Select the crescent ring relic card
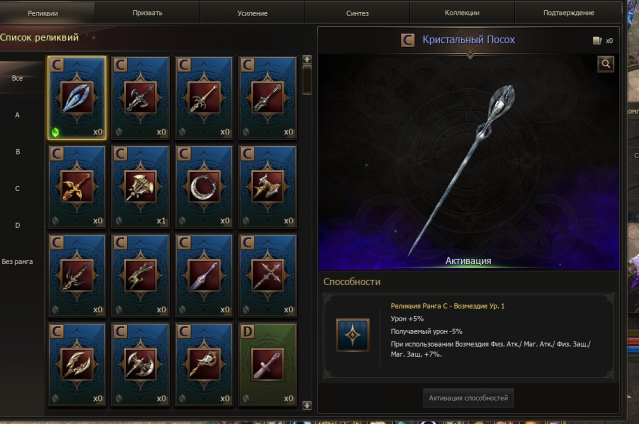The width and height of the screenshot is (639, 424). point(204,187)
